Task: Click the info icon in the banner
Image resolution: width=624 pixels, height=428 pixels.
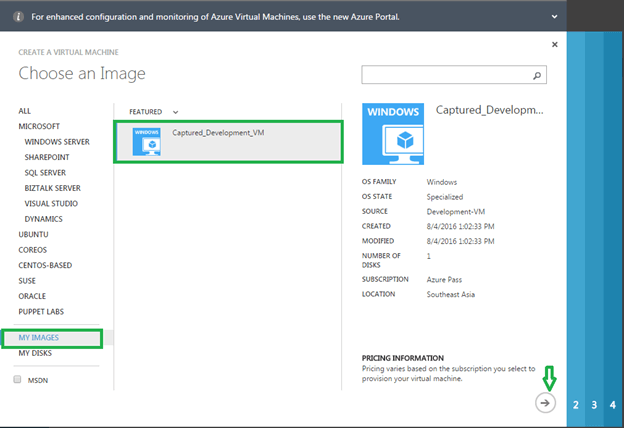Action: point(18,17)
